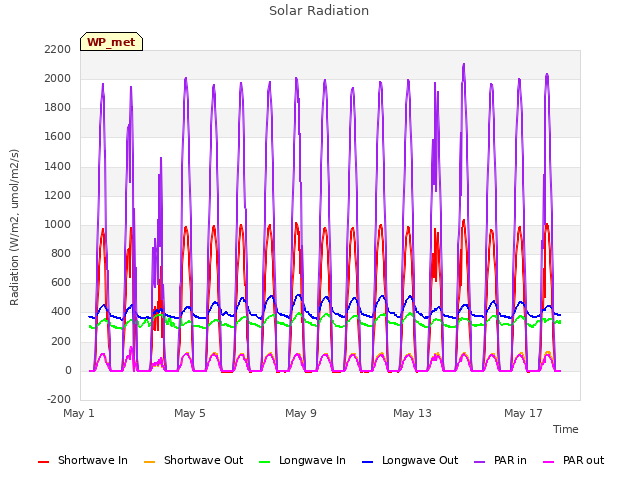Click the 2000 y-axis tick label
The image size is (640, 480).
pyautogui.click(x=58, y=78)
